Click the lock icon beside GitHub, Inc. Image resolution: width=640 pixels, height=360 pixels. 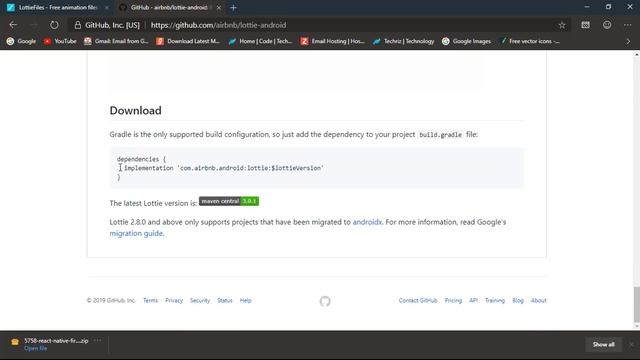tap(78, 25)
